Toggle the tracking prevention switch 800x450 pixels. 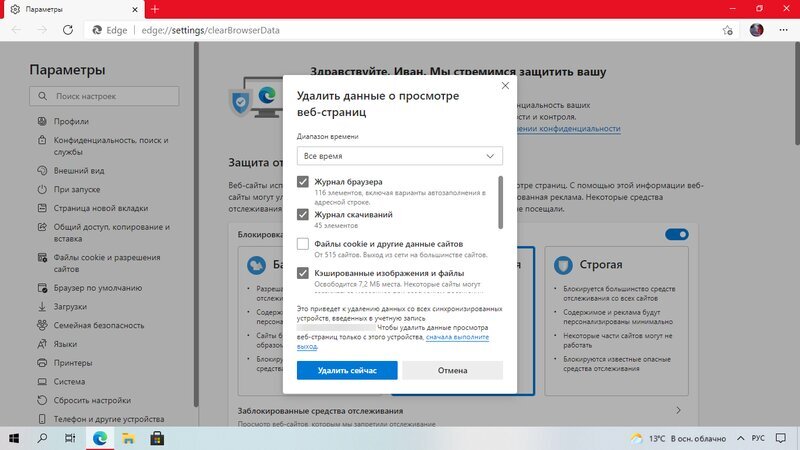677,234
